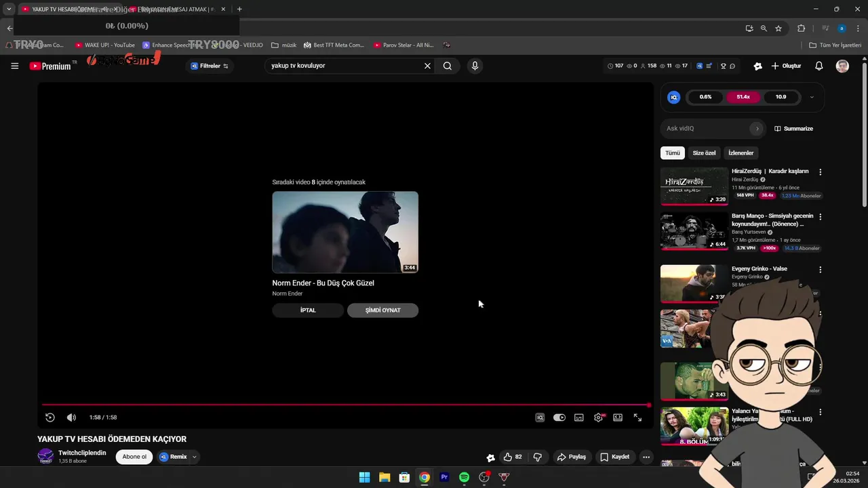Toggle the autoplay switch in player
The width and height of the screenshot is (868, 488).
coord(559,418)
